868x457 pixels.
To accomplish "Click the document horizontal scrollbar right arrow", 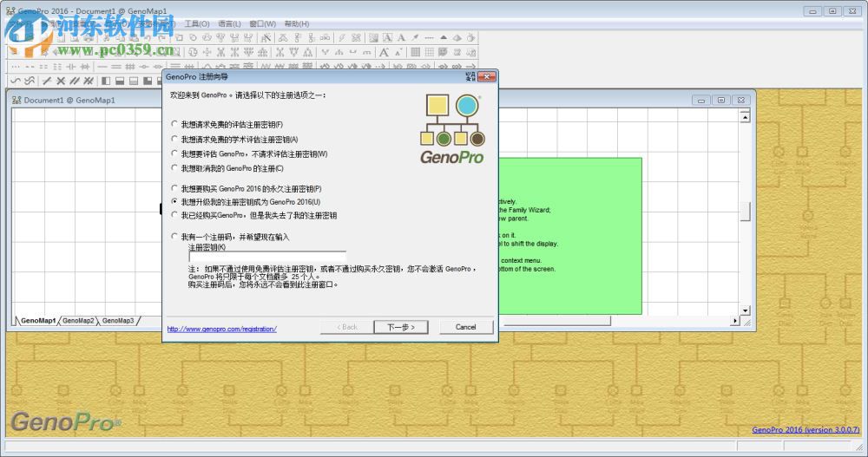I will pos(734,320).
